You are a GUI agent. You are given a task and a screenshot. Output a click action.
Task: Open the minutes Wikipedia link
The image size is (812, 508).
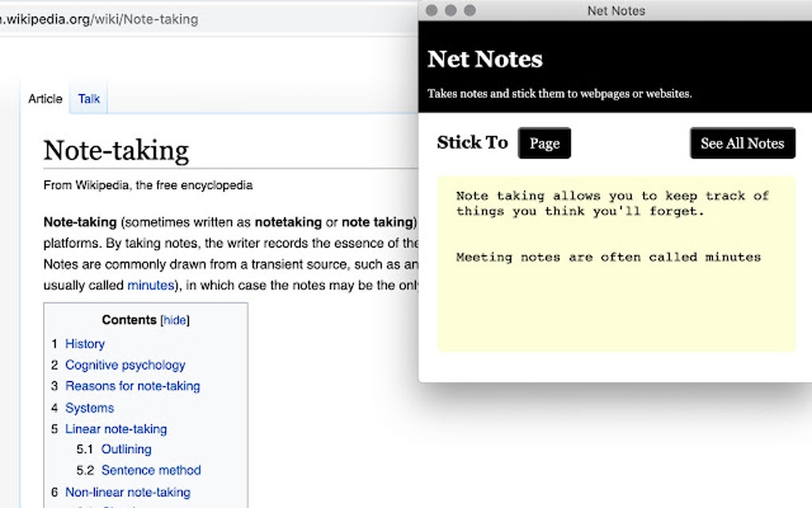pos(150,285)
